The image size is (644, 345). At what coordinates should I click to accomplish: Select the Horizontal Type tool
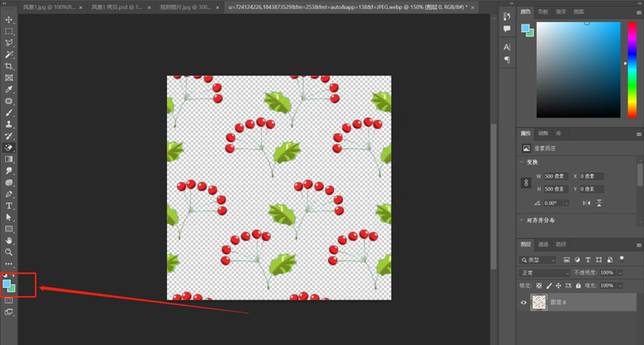(x=9, y=206)
